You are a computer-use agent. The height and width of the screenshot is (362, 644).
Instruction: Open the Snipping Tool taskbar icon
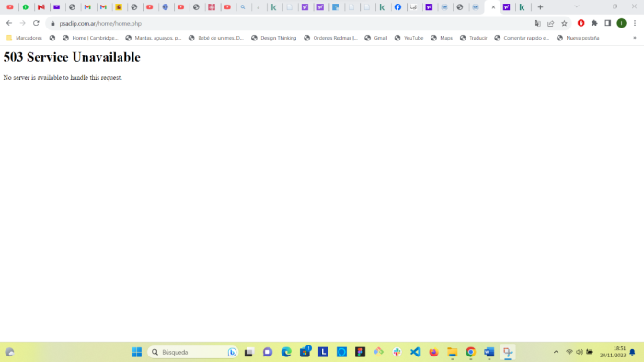[x=508, y=352]
